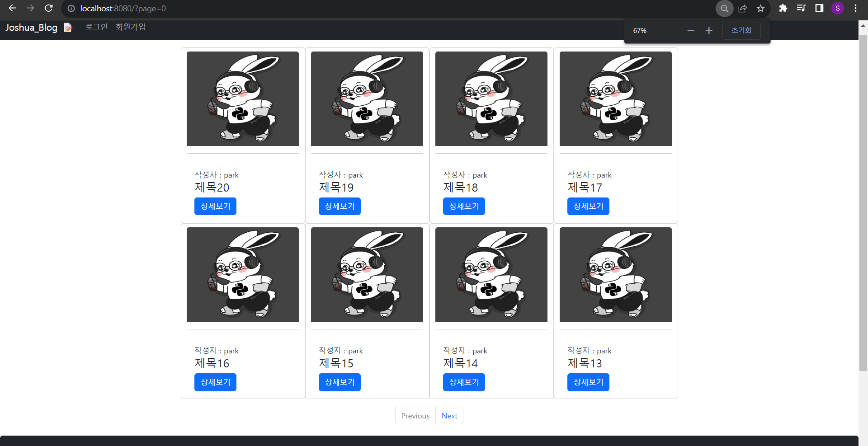Screen dimensions: 868x446
Task: Open 상세보기 for post 제목19
Action: (x=340, y=206)
